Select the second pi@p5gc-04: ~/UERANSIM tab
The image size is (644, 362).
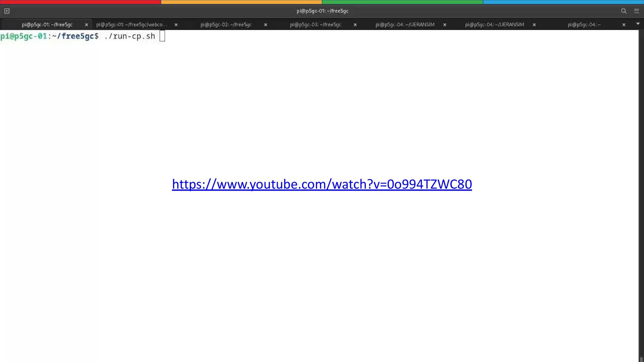coord(494,25)
